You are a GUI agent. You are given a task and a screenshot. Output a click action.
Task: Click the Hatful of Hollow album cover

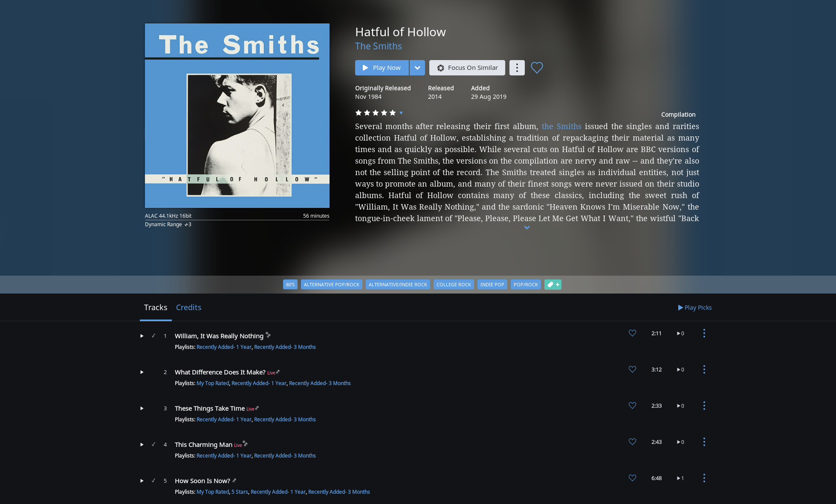237,115
